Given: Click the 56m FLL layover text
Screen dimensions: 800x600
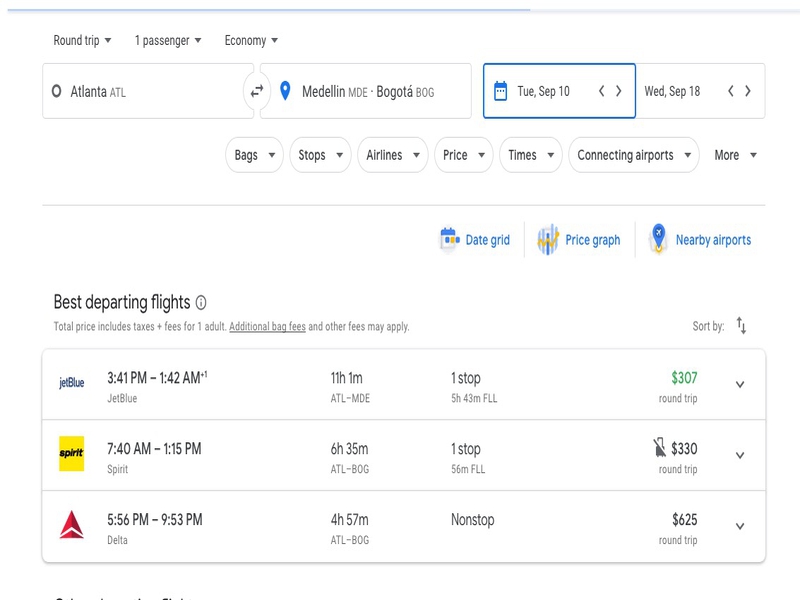Looking at the screenshot, I should coord(468,469).
